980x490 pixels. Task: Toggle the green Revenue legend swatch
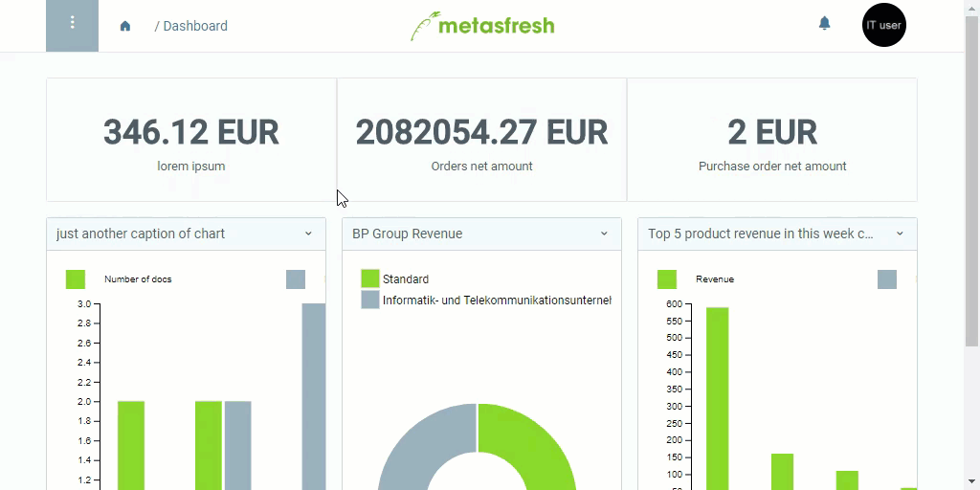pos(667,279)
